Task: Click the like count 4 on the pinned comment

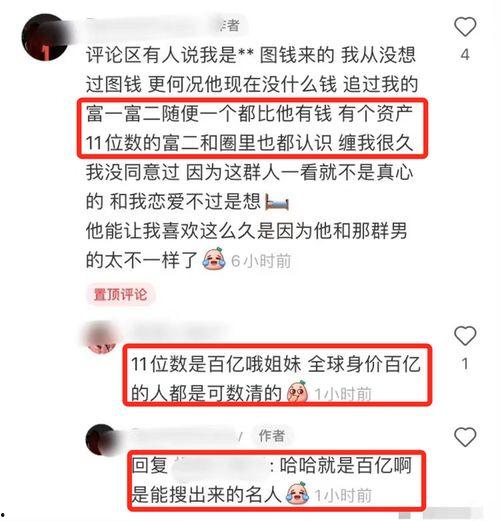Action: click(465, 54)
